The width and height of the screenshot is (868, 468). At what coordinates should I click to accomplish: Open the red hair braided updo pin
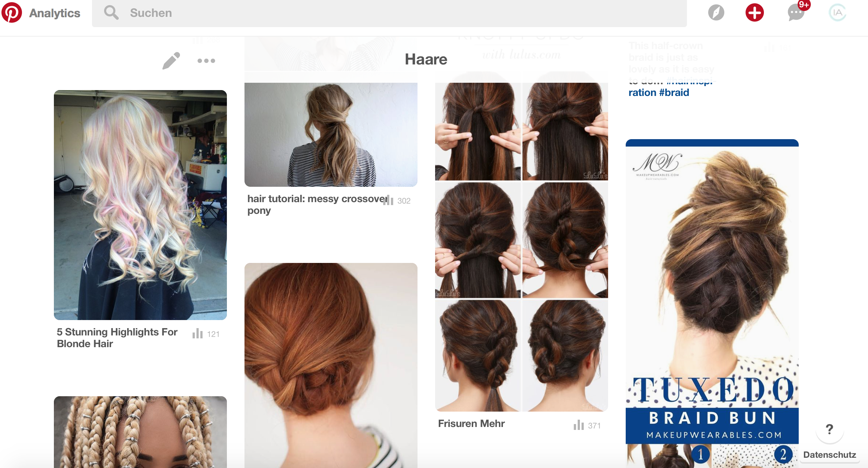point(331,365)
